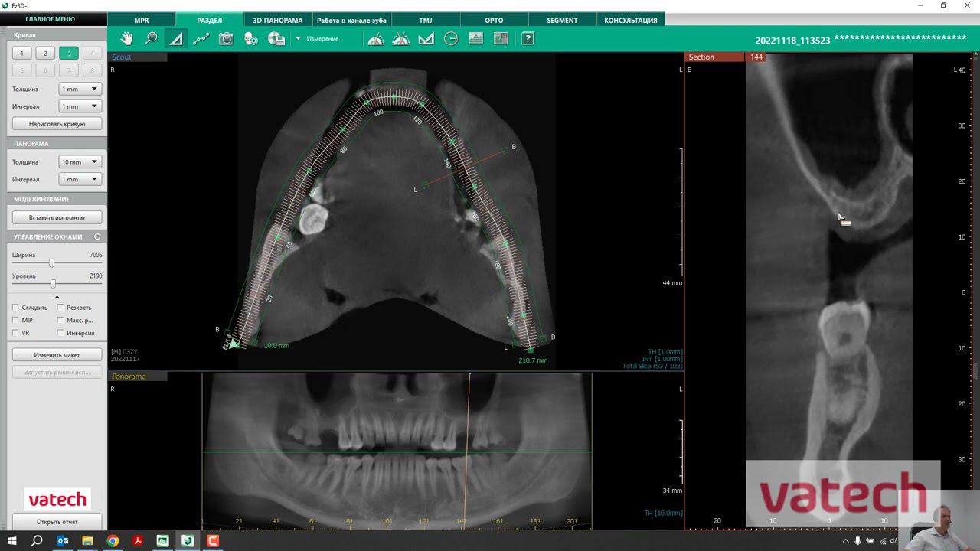Select the second protractor angle tool
Screen dimensions: 980x551
click(x=401, y=39)
